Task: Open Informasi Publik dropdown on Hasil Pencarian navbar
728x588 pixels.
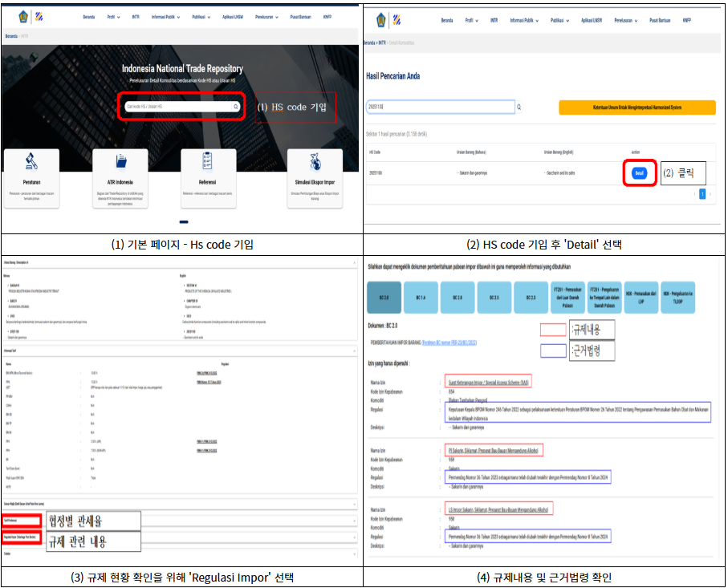Action: point(524,20)
